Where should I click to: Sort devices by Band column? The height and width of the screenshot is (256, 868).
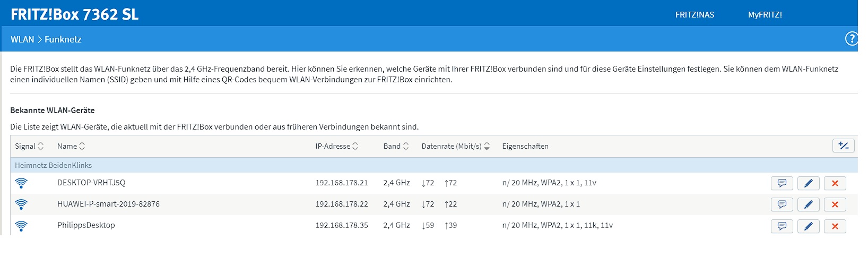(x=396, y=146)
